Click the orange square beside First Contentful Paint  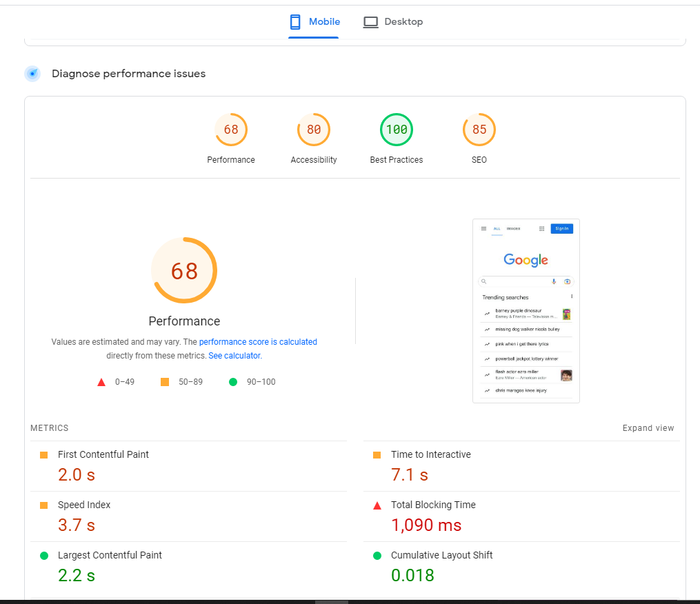click(x=43, y=455)
